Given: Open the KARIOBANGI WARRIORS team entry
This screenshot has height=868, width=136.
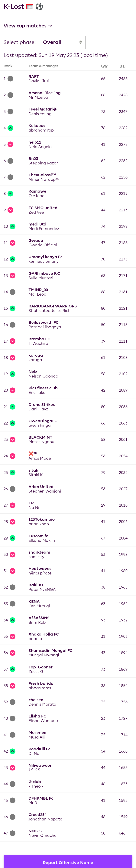Looking at the screenshot, I should [x=53, y=306].
